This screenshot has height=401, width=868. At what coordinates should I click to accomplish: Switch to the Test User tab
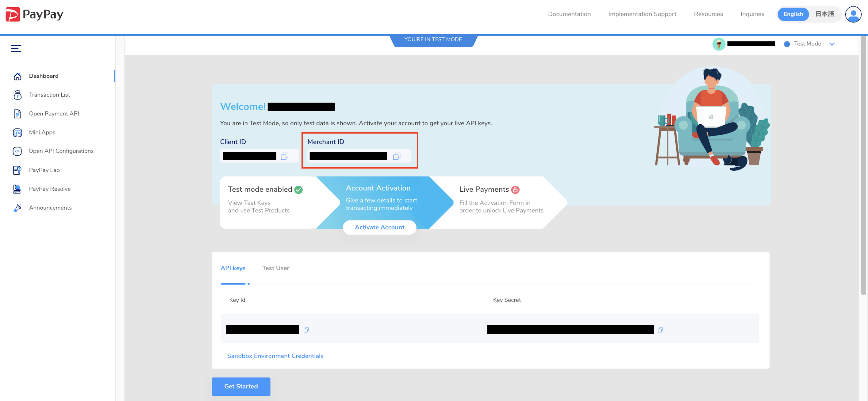point(275,268)
